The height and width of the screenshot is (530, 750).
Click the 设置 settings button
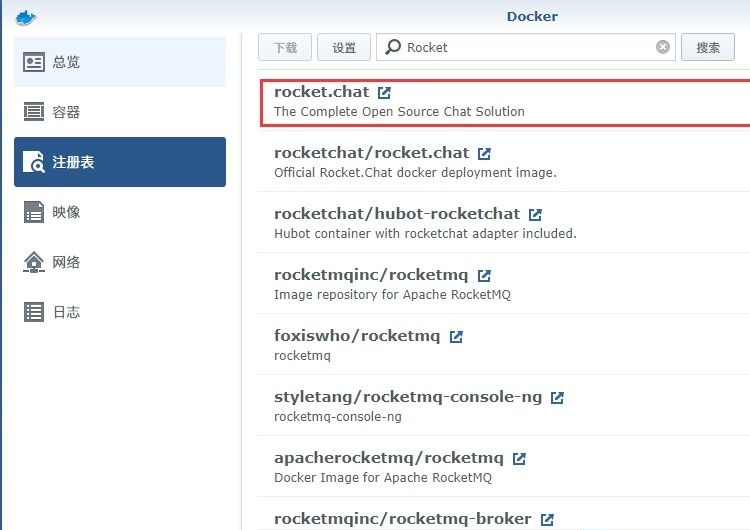click(344, 47)
